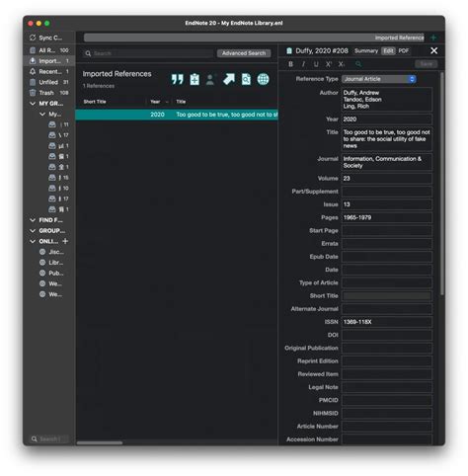Switch to the Summary tab
Screen dimensions: 468x476
(366, 50)
